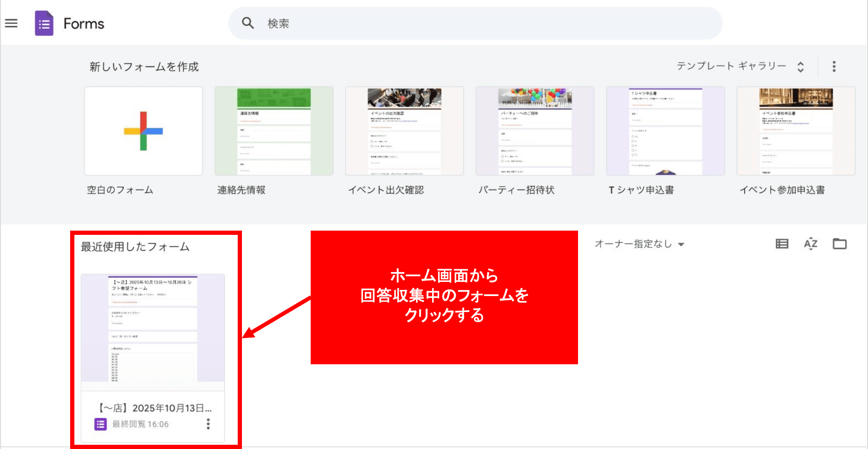868x449 pixels.
Task: Select the Tシャツ申込書 template
Action: pos(665,131)
